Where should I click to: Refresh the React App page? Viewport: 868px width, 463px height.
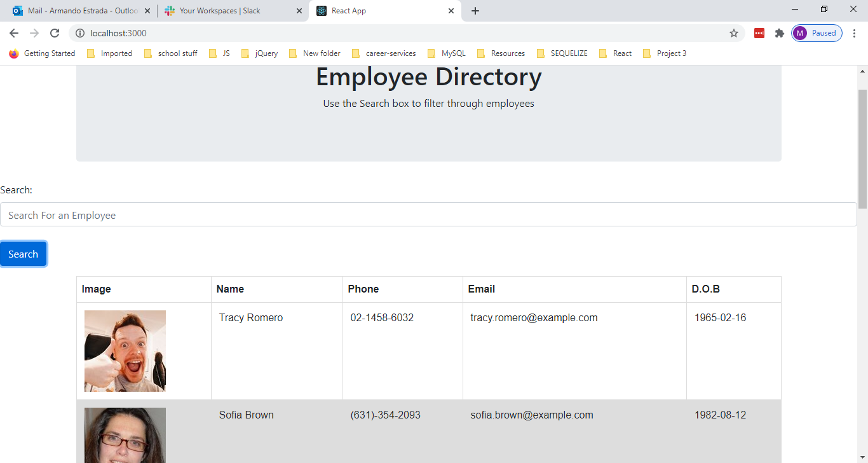pyautogui.click(x=55, y=33)
